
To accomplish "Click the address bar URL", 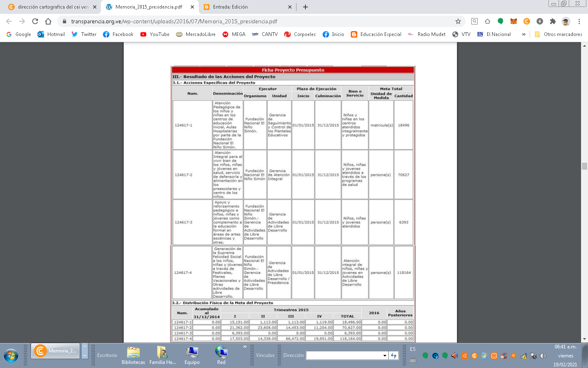I will [x=174, y=21].
